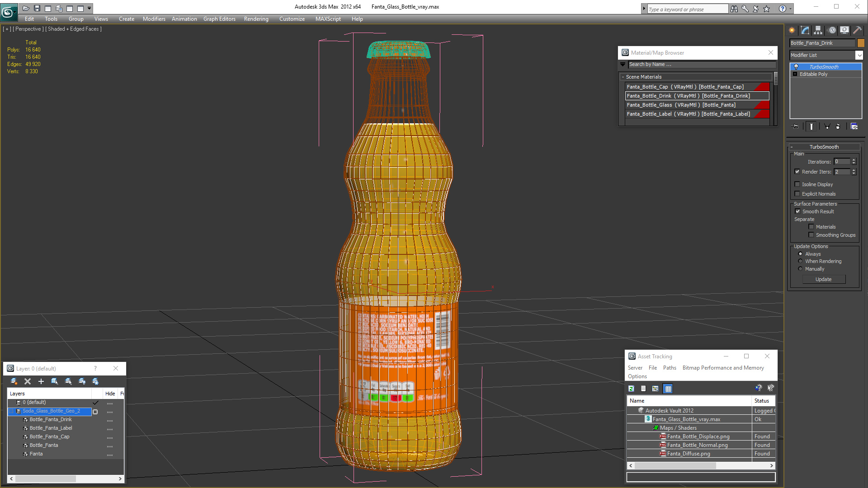Click Add Selected Objects to Layer plus icon
Image resolution: width=868 pixels, height=488 pixels.
click(41, 381)
